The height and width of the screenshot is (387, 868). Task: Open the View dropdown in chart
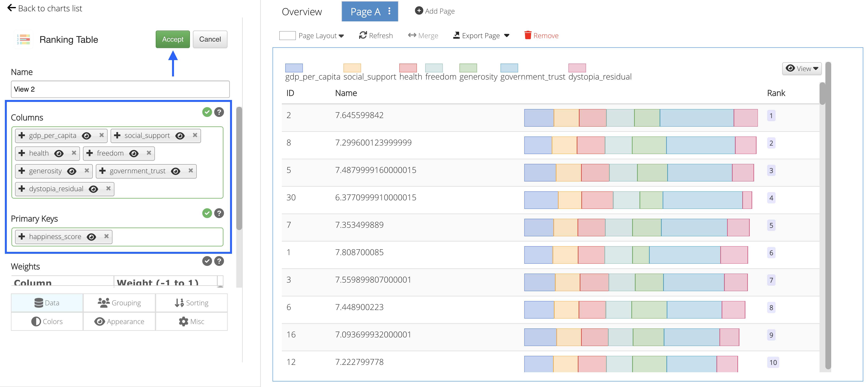[802, 69]
